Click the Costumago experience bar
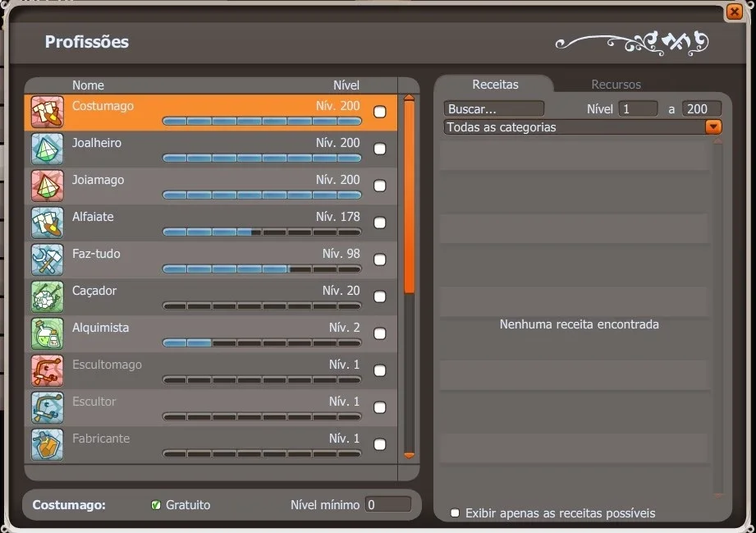The width and height of the screenshot is (756, 533). pyautogui.click(x=262, y=121)
